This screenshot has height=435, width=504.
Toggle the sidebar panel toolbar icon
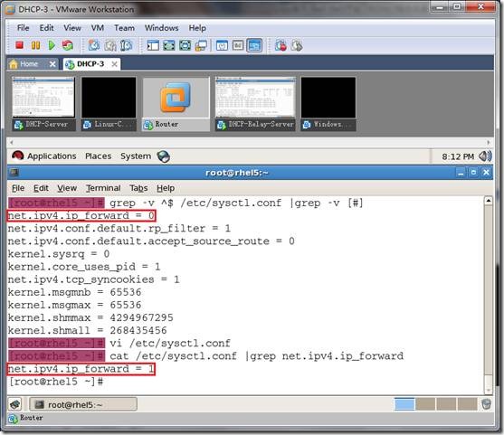coord(153,45)
